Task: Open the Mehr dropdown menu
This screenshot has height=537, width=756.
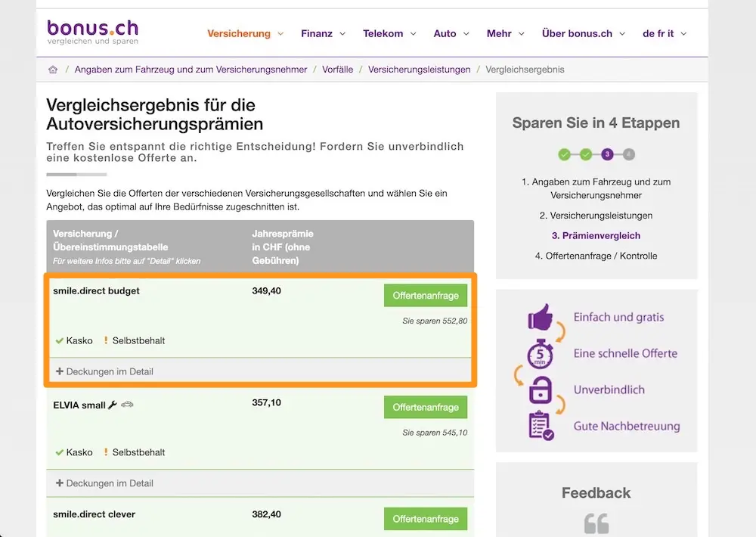Action: tap(505, 33)
